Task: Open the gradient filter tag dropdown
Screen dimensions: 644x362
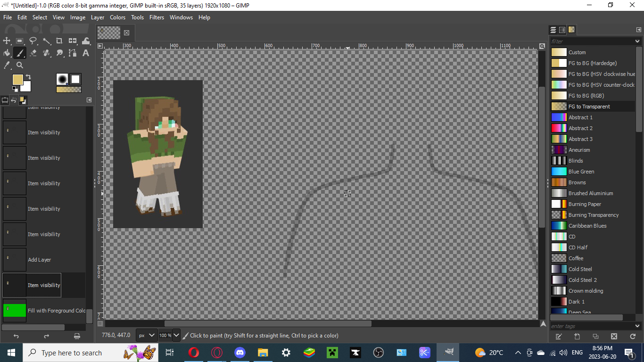Action: (638, 41)
